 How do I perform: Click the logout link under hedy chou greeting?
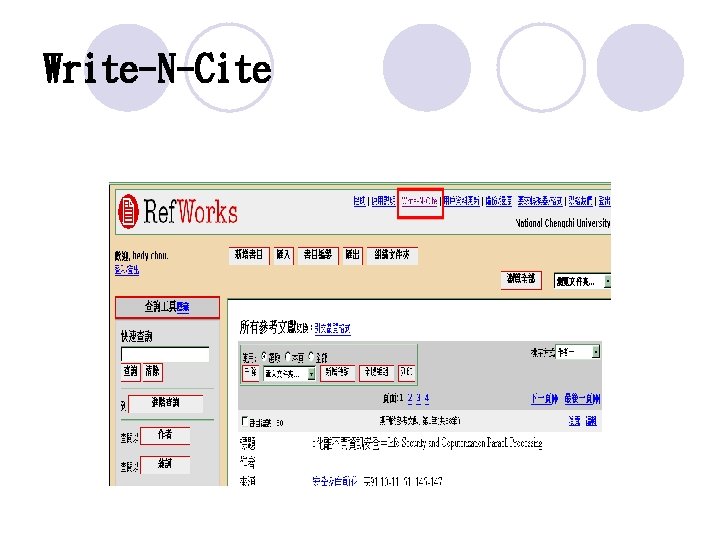[x=127, y=270]
